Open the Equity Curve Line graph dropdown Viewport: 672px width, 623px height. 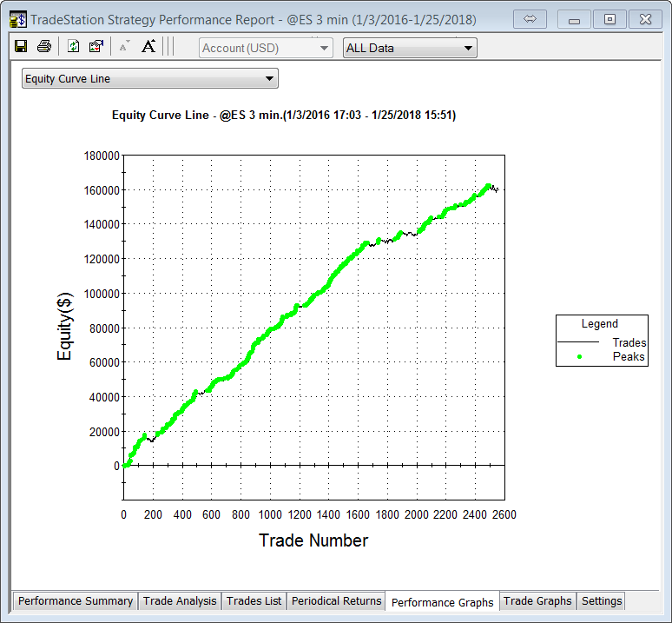[x=149, y=79]
